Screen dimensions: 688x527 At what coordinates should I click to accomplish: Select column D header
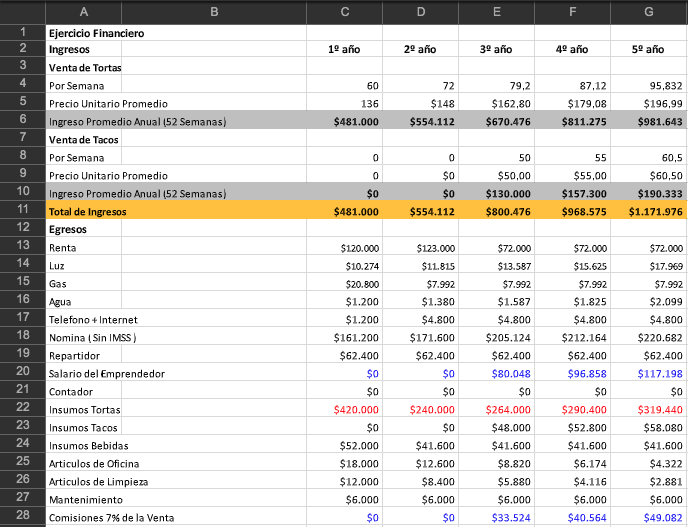[x=420, y=12]
